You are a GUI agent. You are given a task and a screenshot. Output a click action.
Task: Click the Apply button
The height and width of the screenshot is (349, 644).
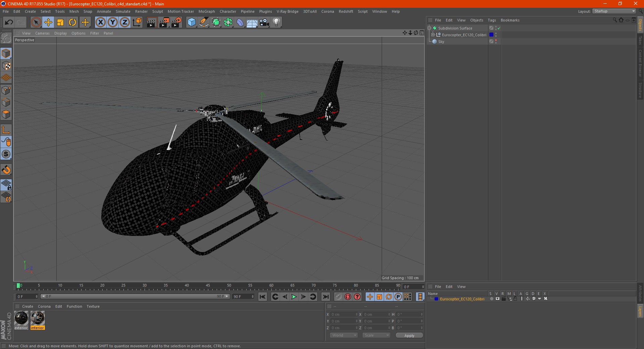click(x=409, y=336)
